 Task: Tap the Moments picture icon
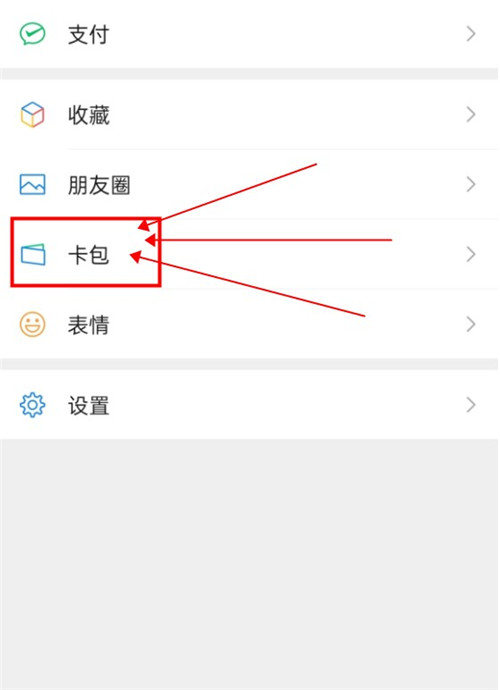(32, 184)
